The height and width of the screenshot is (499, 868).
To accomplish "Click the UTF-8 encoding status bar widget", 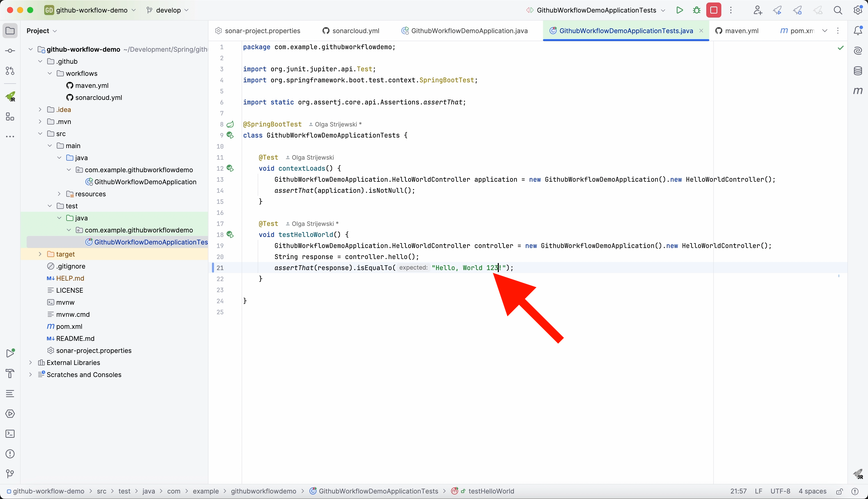I will pos(780,491).
